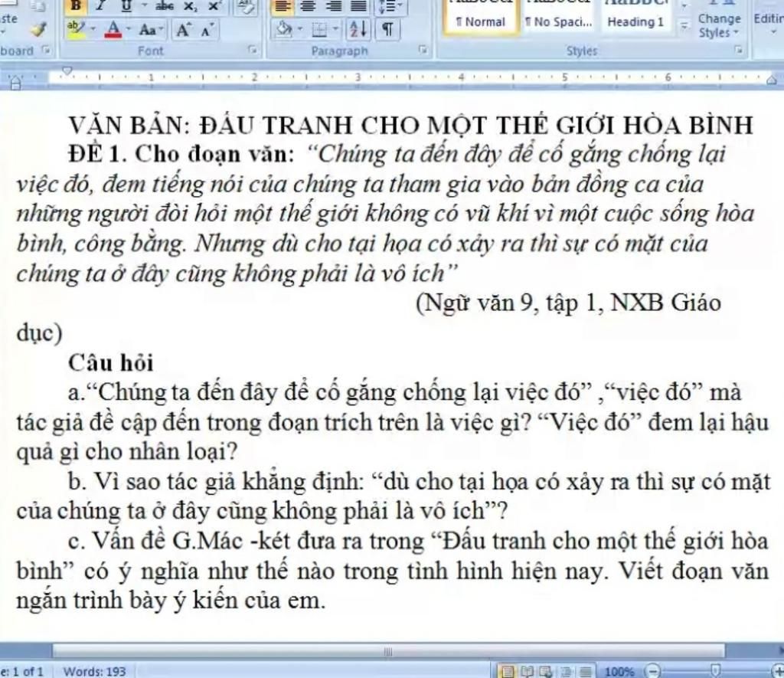Image resolution: width=784 pixels, height=678 pixels.
Task: Open the Text Highlight Color dropdown arrow
Action: pyautogui.click(x=93, y=30)
